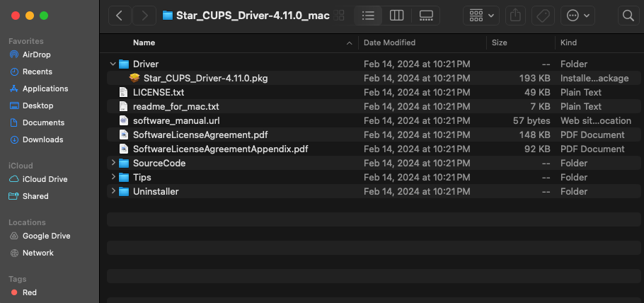Click the Star_CUPS_Driver-4.11.0.pkg file name
Screen dimensions: 644x303
[206, 78]
